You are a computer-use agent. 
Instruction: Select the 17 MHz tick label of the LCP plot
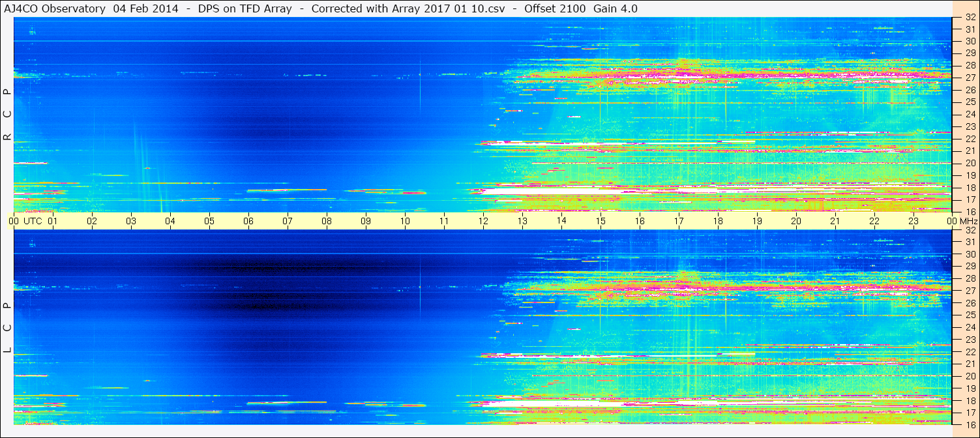pyautogui.click(x=970, y=413)
